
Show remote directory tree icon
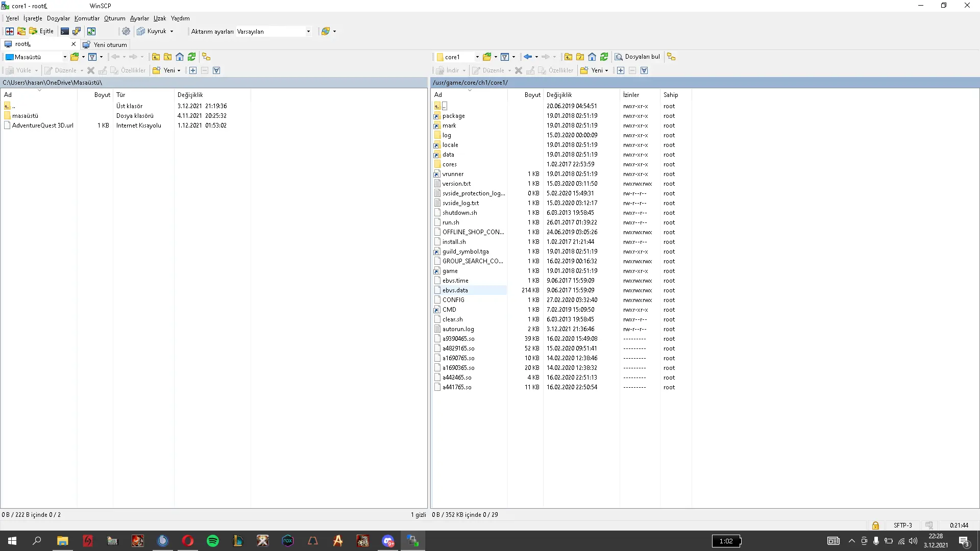click(x=671, y=57)
